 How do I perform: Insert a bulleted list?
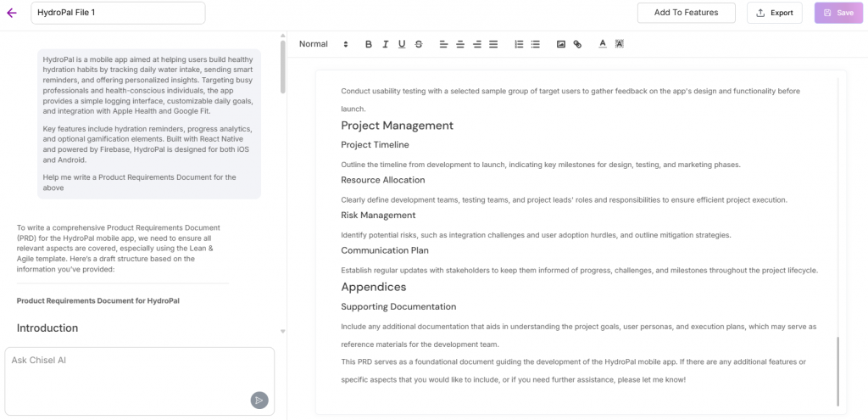click(x=535, y=44)
